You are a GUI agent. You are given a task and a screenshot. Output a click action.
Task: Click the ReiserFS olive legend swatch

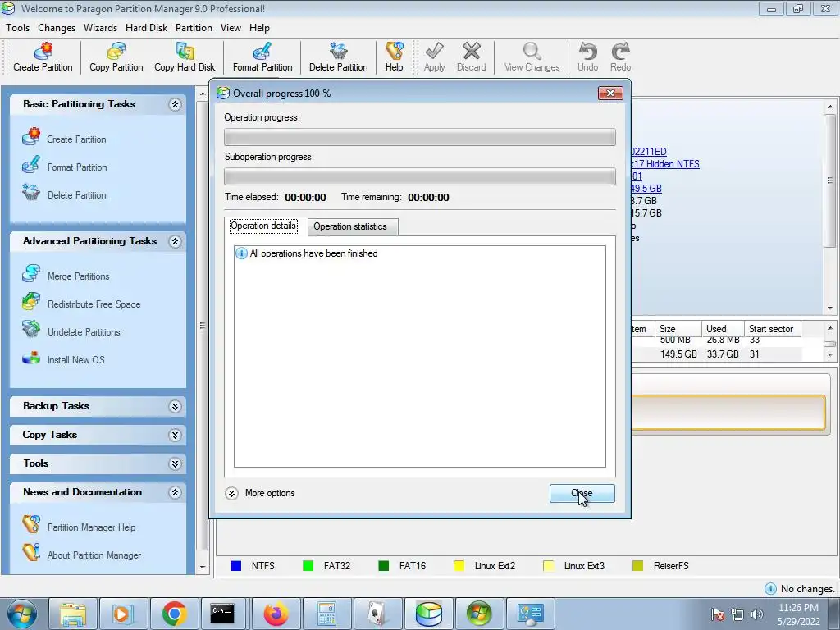coord(637,566)
